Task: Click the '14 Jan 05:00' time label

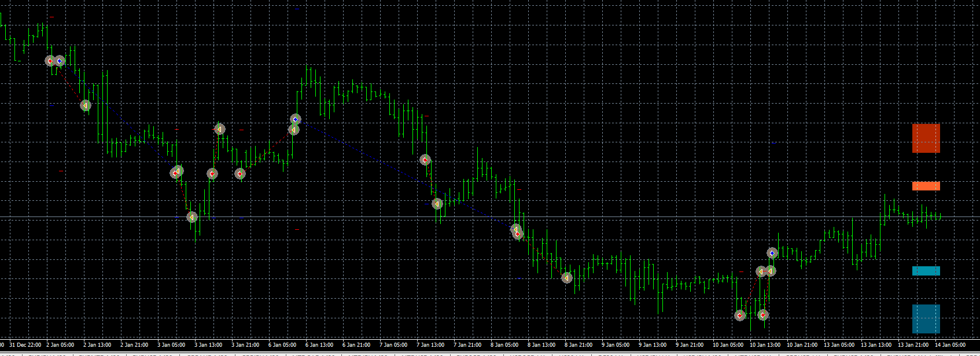Action: click(950, 345)
